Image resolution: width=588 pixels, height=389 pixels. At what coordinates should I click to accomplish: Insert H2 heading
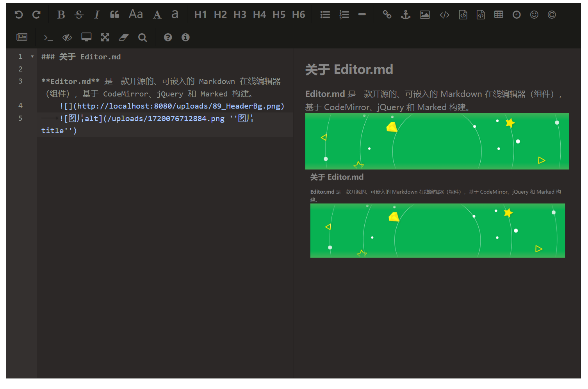click(x=220, y=15)
